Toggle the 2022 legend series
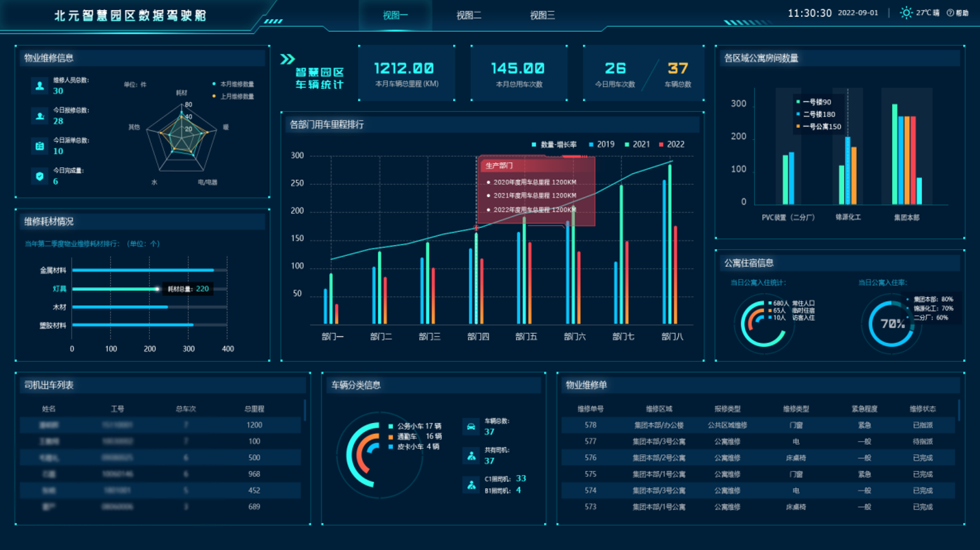The width and height of the screenshot is (980, 550). click(x=672, y=145)
